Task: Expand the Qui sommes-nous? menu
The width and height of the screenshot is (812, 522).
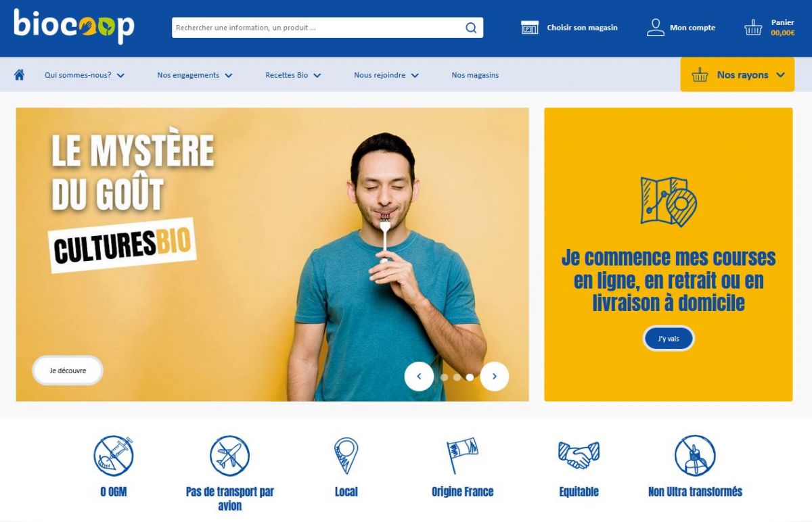Action: tap(85, 75)
